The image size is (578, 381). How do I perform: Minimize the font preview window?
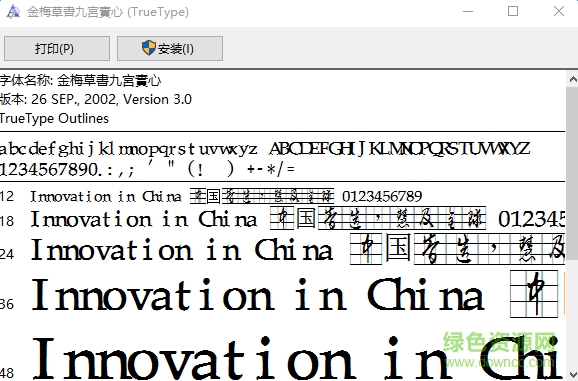click(x=468, y=11)
